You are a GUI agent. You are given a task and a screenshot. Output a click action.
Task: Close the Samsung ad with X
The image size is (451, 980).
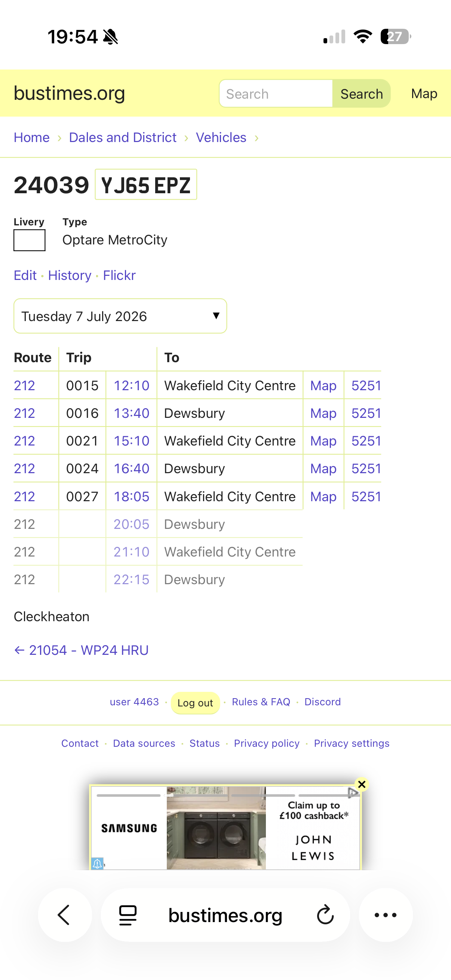click(x=362, y=785)
